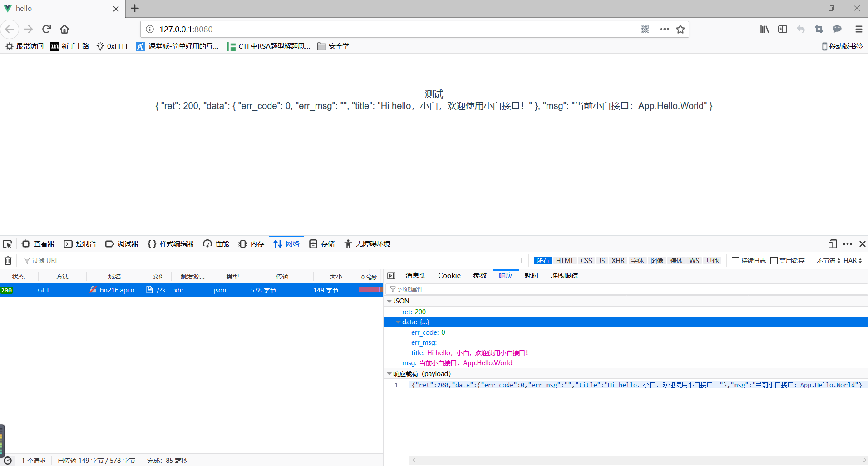Open the HAR dropdown menu
The width and height of the screenshot is (868, 466).
click(852, 261)
